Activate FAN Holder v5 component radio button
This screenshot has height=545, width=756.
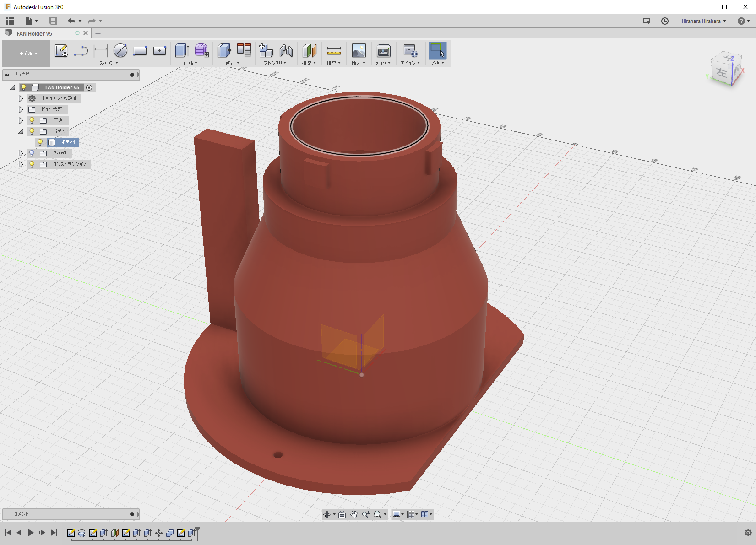click(89, 87)
